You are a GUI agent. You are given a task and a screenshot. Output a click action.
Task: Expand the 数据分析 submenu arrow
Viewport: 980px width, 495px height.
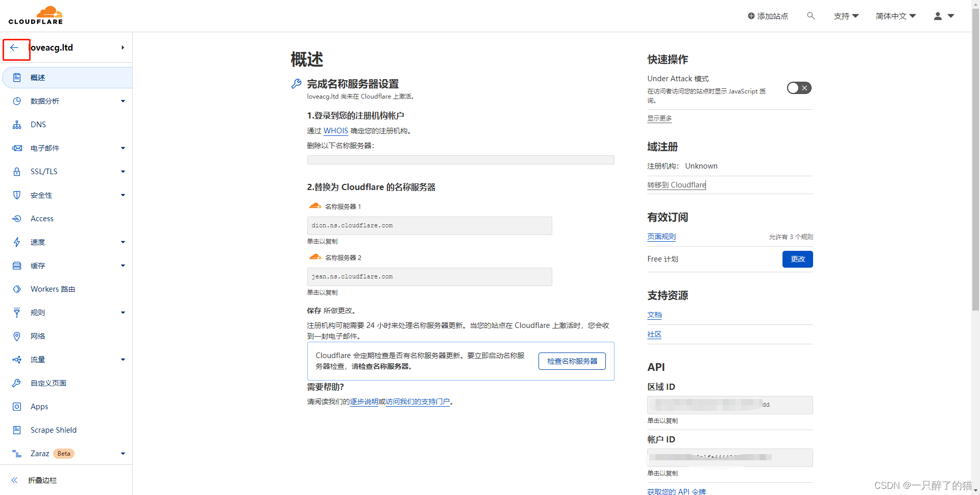point(123,101)
